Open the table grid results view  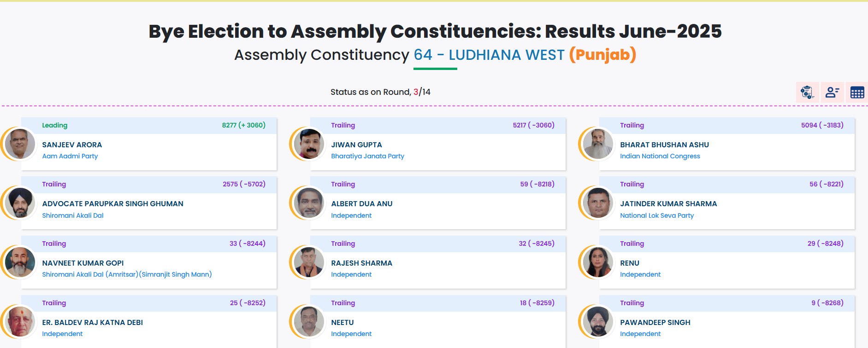[x=856, y=93]
